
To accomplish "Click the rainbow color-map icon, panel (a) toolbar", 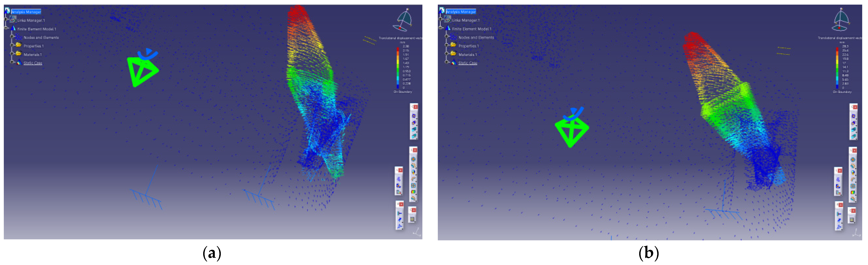I will point(413,192).
